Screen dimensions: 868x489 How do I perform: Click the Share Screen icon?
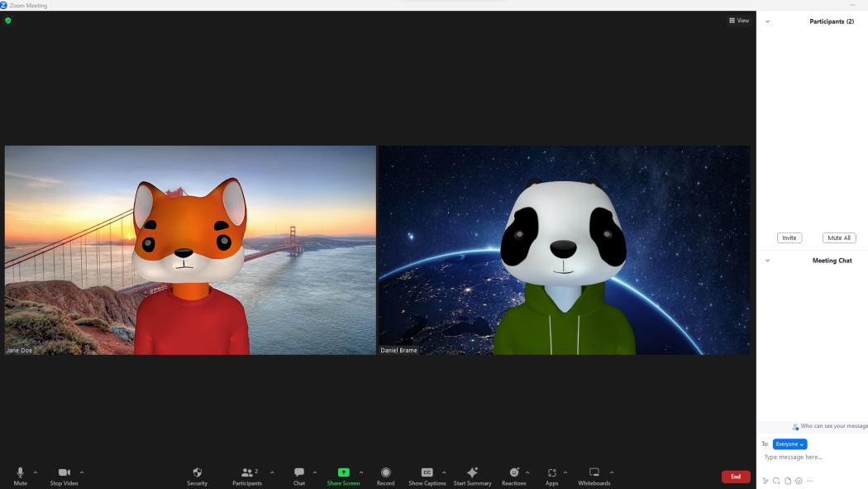click(343, 472)
